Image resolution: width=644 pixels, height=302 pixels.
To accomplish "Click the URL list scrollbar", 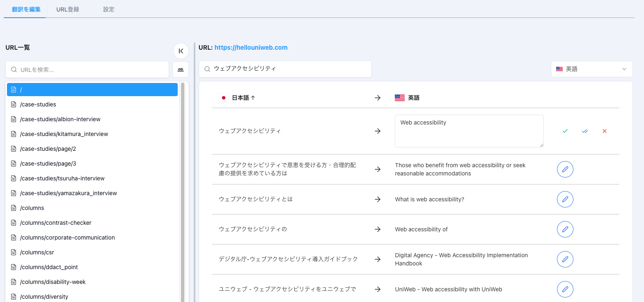I will 183,192.
